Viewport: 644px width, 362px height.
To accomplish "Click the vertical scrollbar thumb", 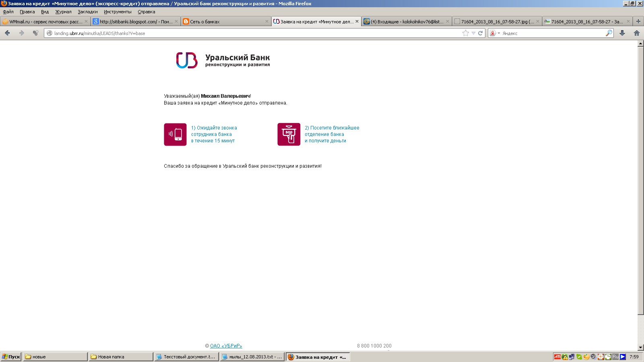I will [641, 181].
